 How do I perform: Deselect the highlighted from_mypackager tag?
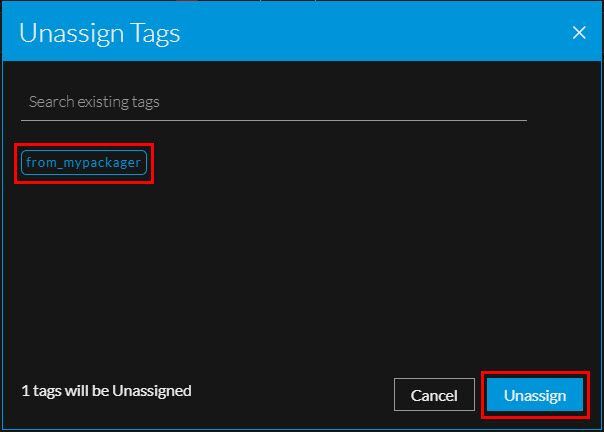[84, 162]
